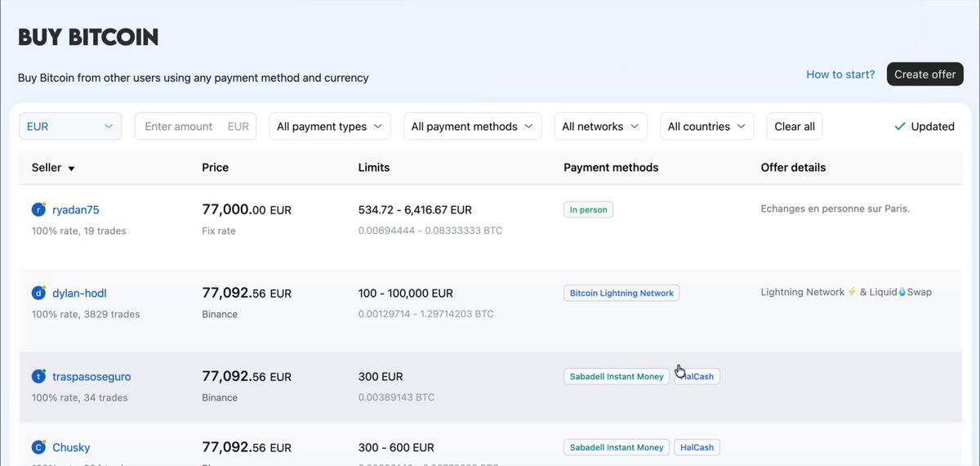This screenshot has height=466, width=980.
Task: Expand All payment methods filter
Action: 473,127
